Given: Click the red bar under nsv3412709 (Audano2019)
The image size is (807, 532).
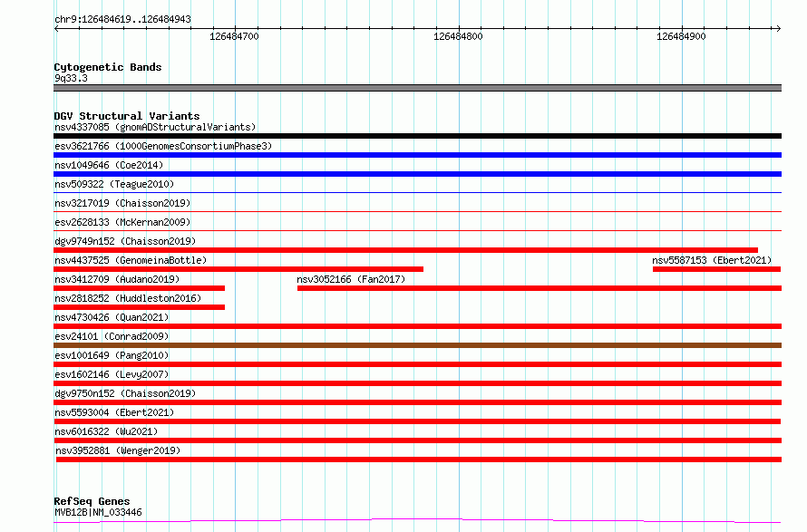Looking at the screenshot, I should (x=139, y=288).
